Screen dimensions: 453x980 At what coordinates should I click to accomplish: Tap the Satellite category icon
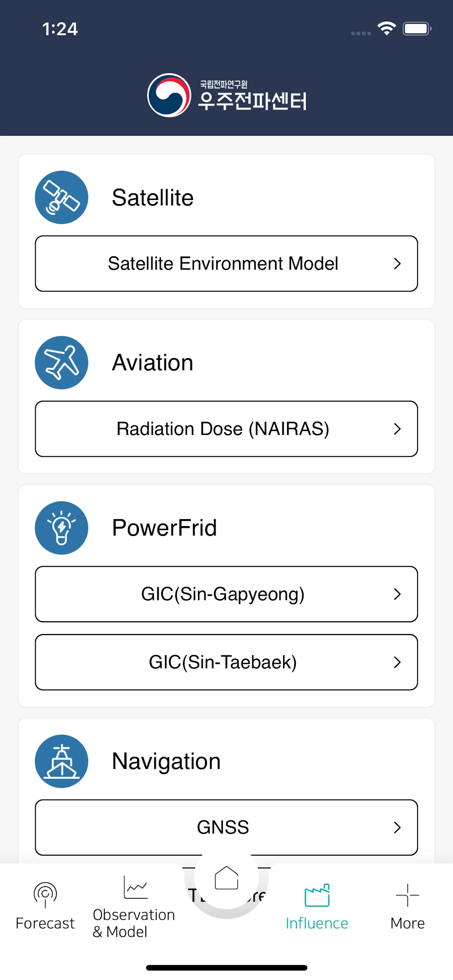(x=61, y=197)
